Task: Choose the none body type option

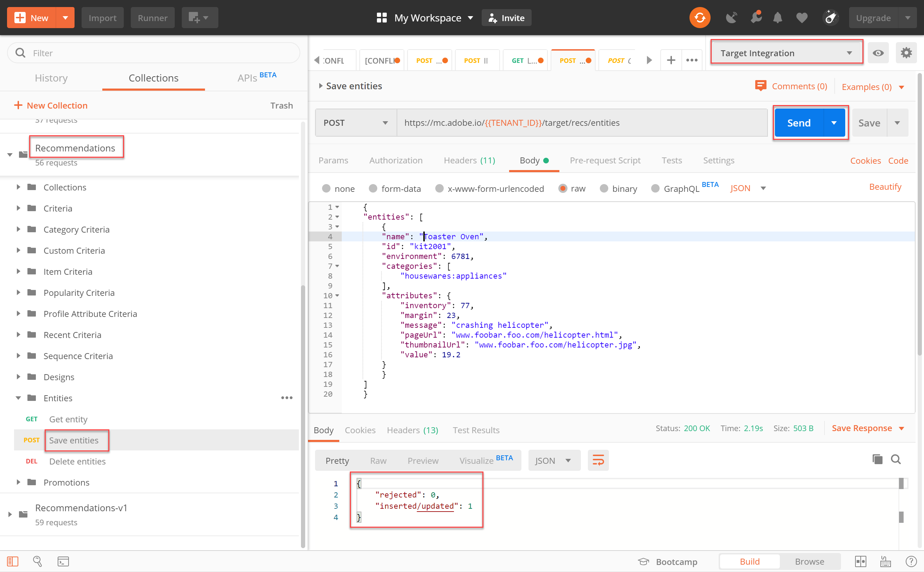Action: pos(326,188)
